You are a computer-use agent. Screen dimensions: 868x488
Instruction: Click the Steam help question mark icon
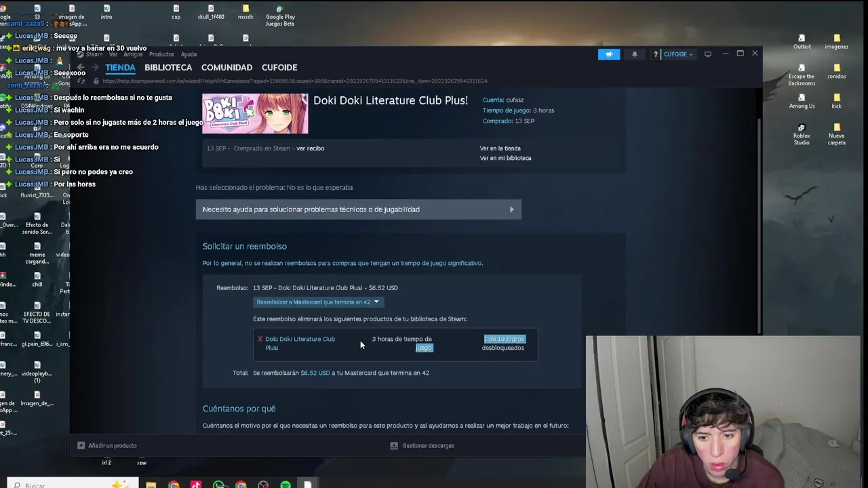pyautogui.click(x=655, y=54)
